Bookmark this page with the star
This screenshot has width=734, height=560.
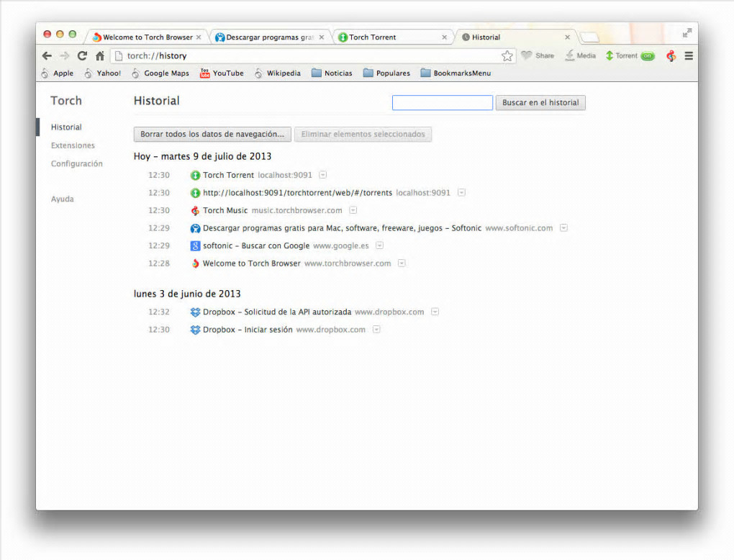click(507, 56)
